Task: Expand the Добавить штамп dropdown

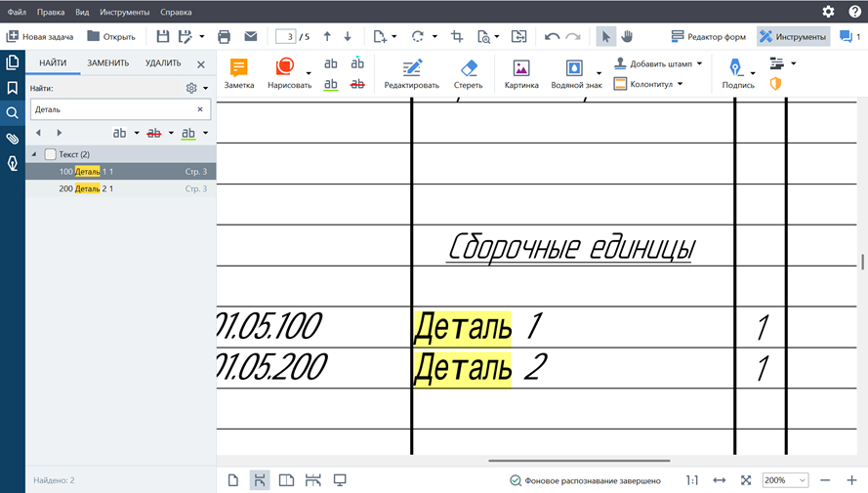Action: point(700,63)
